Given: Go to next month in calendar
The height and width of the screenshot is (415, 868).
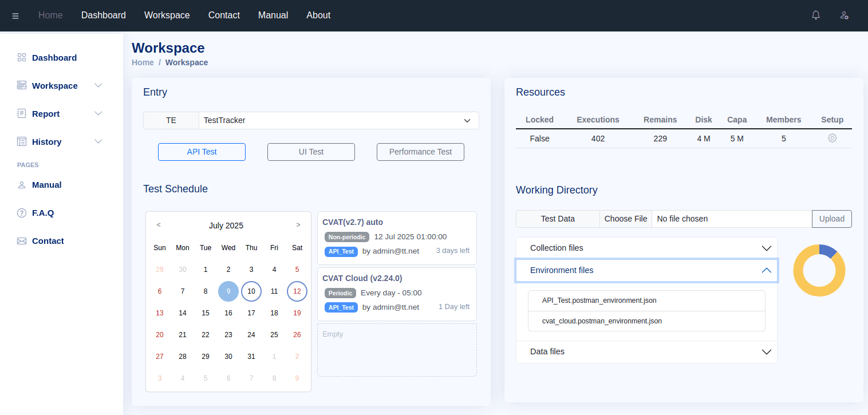Looking at the screenshot, I should [x=298, y=225].
